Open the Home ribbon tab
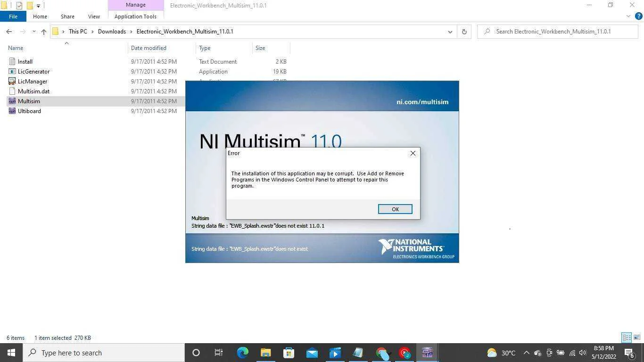The image size is (644, 362). [40, 16]
